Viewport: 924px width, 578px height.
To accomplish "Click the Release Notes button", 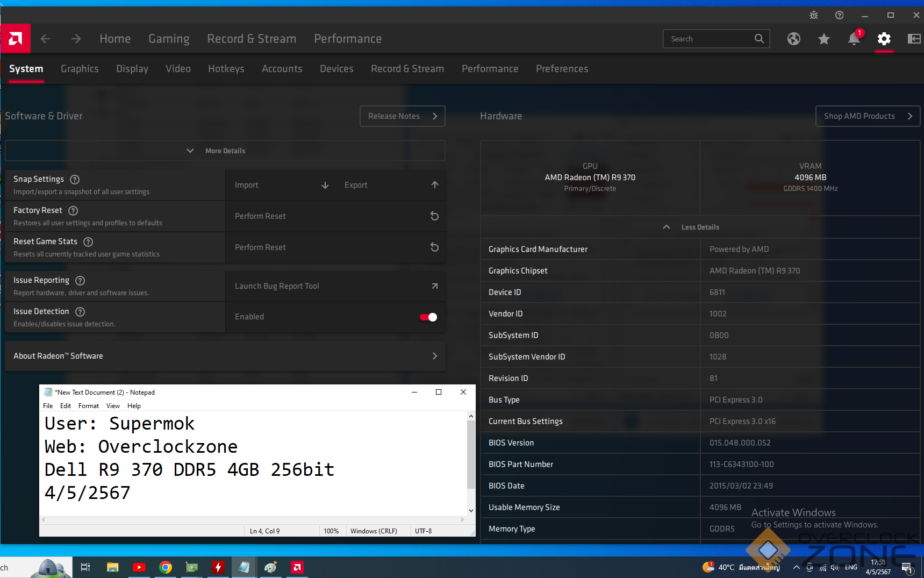I will [x=402, y=116].
